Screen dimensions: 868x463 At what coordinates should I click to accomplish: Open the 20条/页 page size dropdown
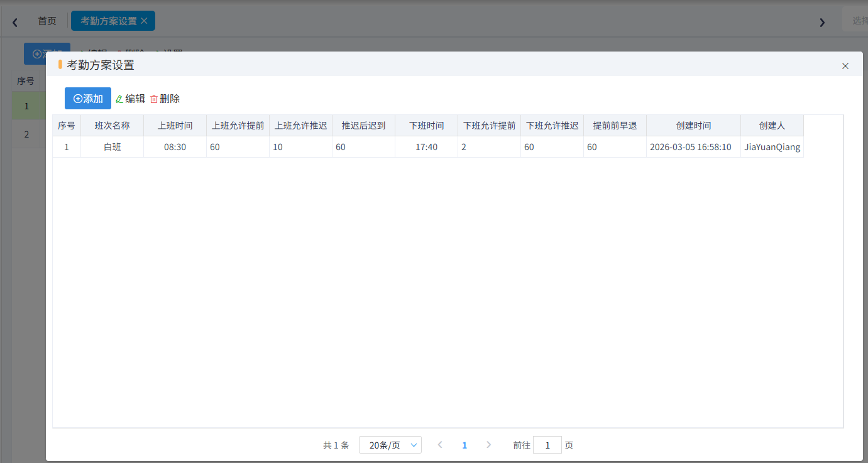[390, 445]
